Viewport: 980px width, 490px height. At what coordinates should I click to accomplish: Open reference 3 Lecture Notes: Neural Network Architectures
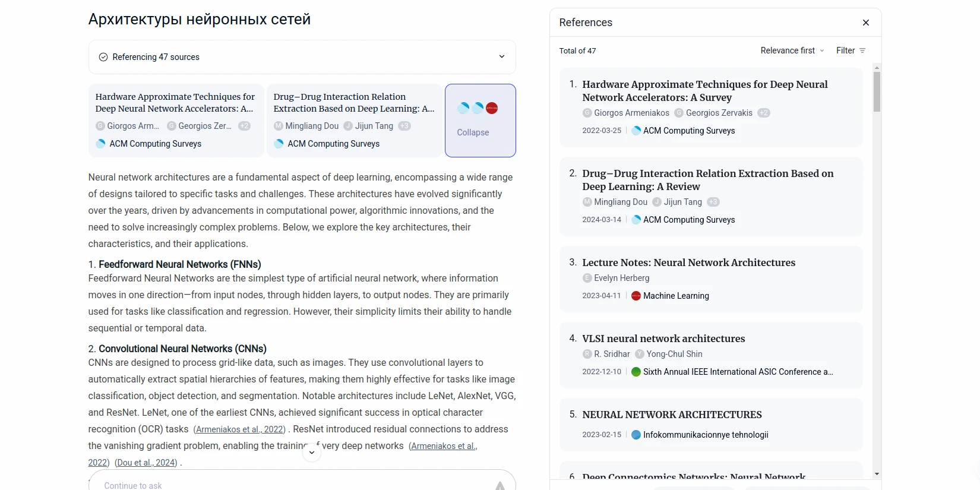(688, 263)
